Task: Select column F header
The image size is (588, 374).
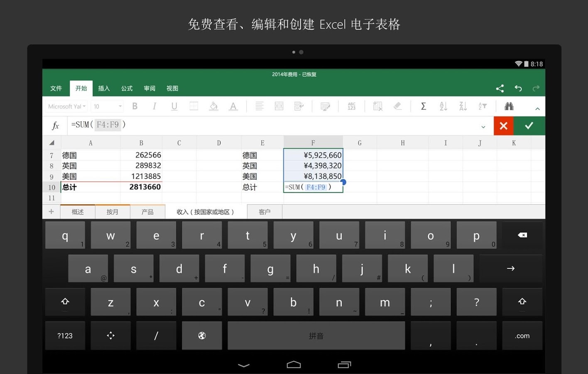Action: [x=313, y=143]
